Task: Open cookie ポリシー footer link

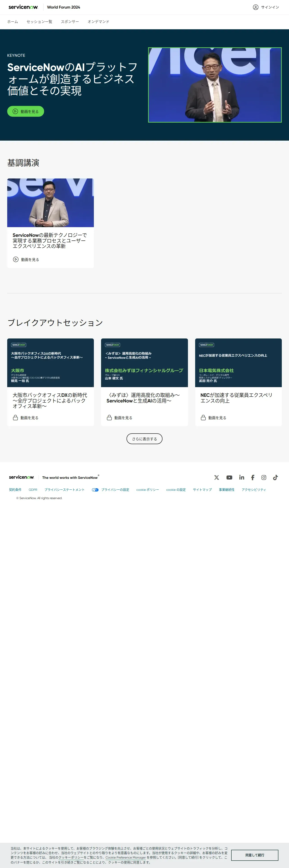Action: (x=148, y=490)
